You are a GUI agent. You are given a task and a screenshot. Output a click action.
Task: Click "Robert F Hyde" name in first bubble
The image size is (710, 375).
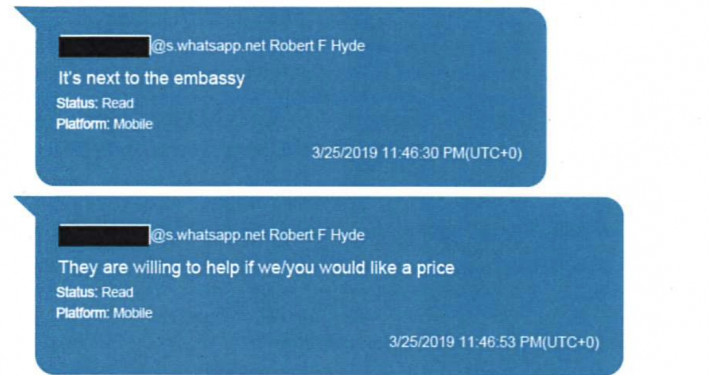317,46
